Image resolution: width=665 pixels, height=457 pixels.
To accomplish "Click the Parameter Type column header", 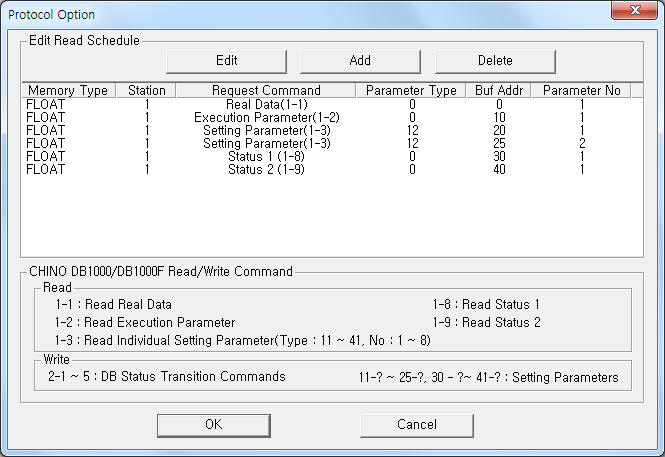I will [x=411, y=90].
